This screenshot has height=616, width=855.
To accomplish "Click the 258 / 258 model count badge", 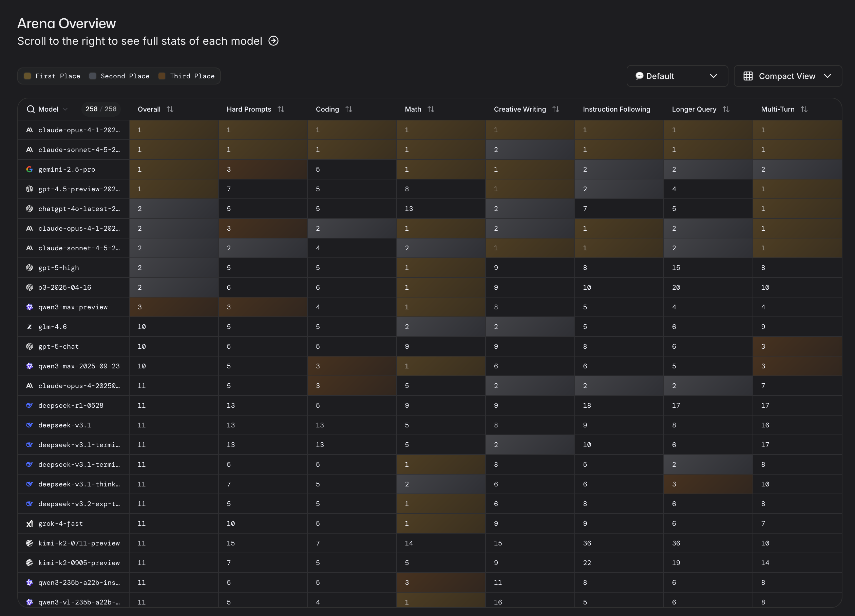I will (x=101, y=109).
